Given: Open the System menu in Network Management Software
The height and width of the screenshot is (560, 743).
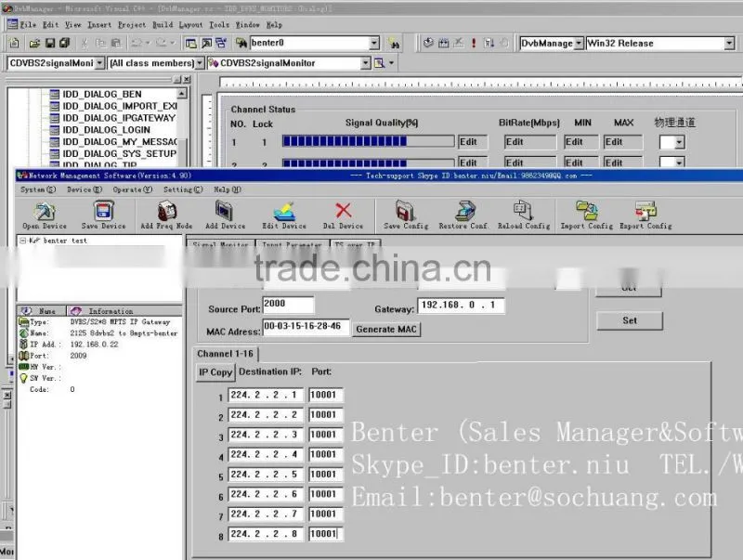Looking at the screenshot, I should coord(38,189).
